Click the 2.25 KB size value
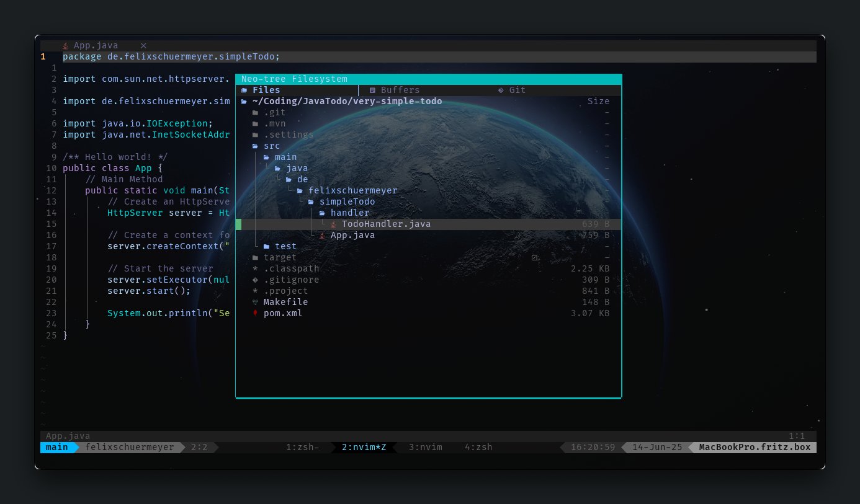 tap(590, 268)
